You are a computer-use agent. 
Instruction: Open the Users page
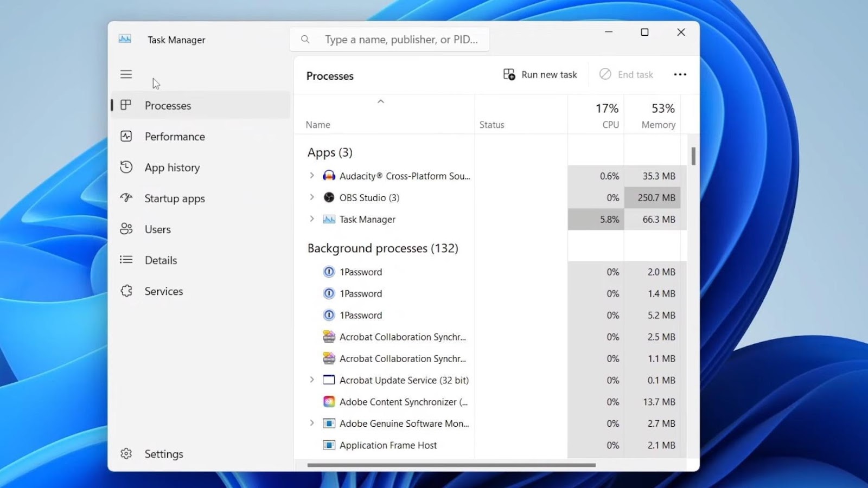[201, 229]
